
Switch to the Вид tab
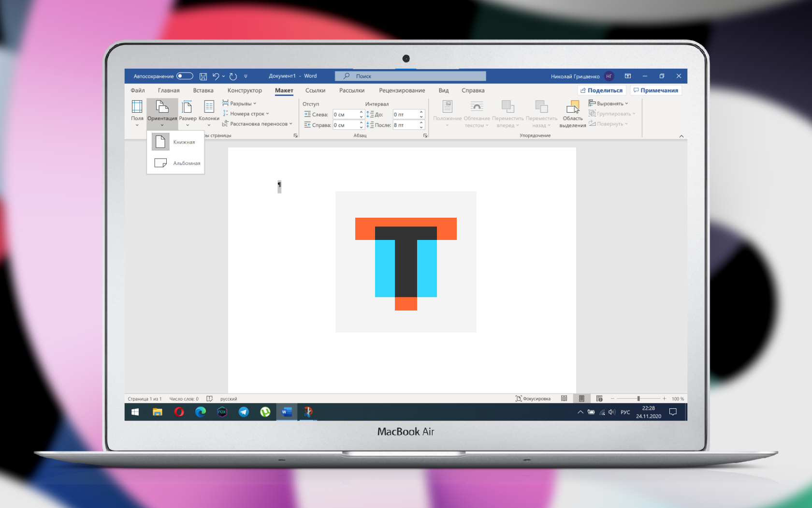(x=444, y=90)
